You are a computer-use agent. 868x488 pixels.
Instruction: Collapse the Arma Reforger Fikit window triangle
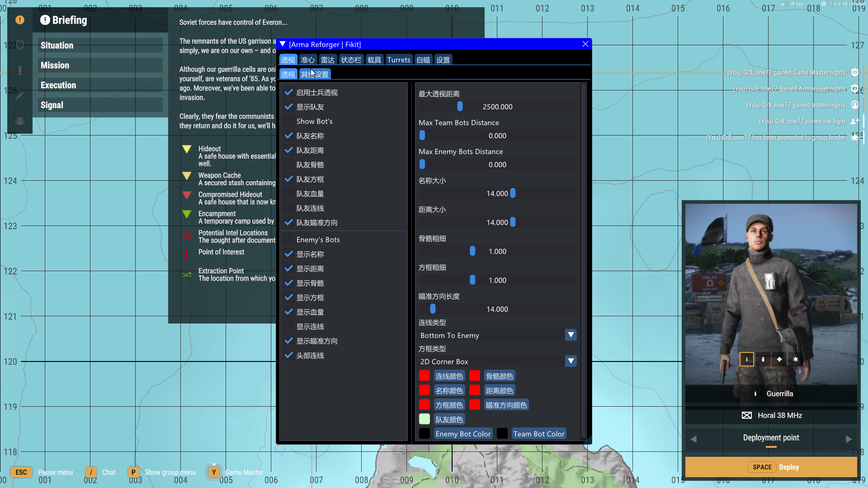(283, 44)
